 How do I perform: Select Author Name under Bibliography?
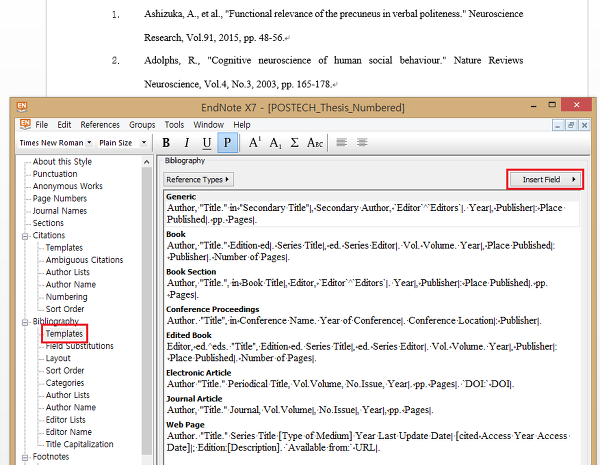[70, 407]
